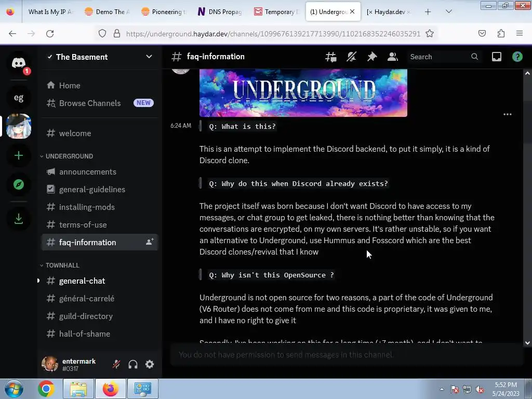
Task: Save to Pocket icon
Action: 482,34
